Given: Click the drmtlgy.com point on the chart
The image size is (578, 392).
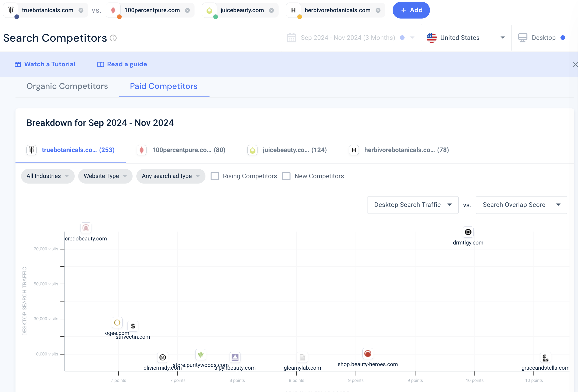Looking at the screenshot, I should (468, 232).
